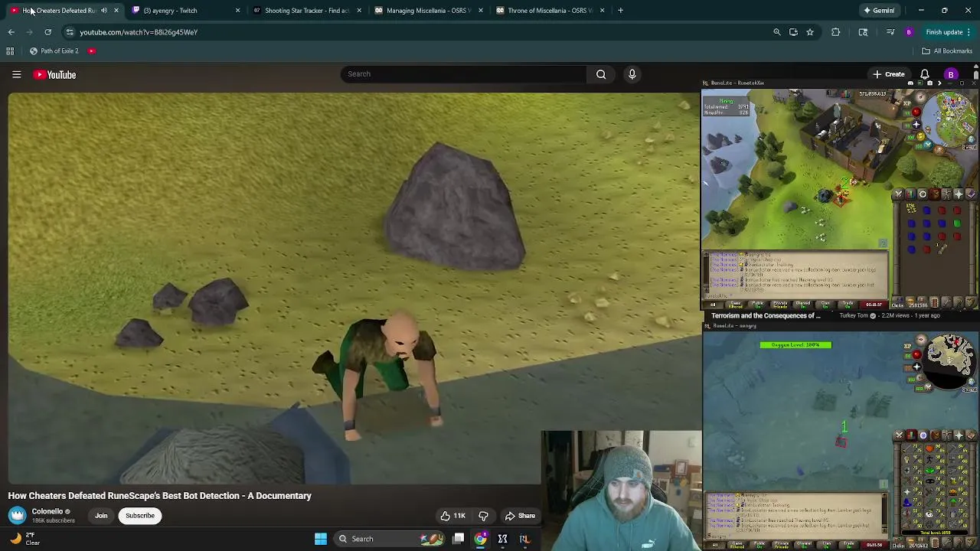Open the Chrome profile B avatar
Viewport: 980px width, 551px height.
[909, 32]
